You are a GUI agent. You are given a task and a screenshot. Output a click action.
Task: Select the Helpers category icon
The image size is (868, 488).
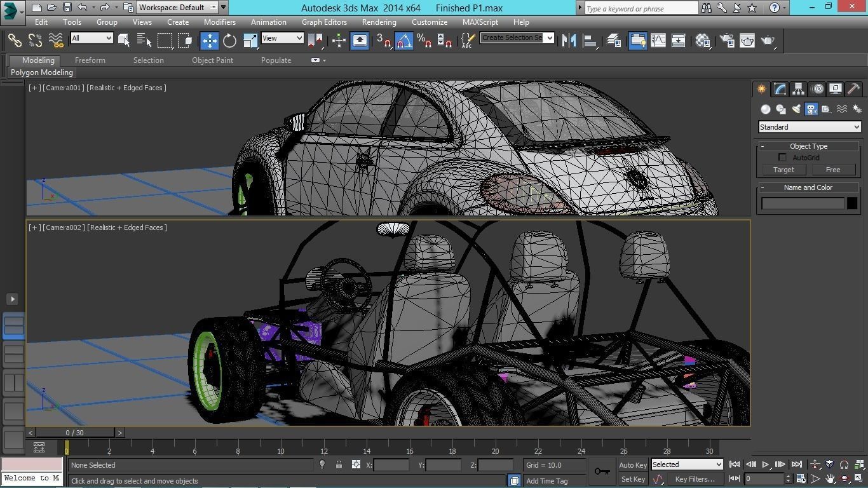(826, 109)
